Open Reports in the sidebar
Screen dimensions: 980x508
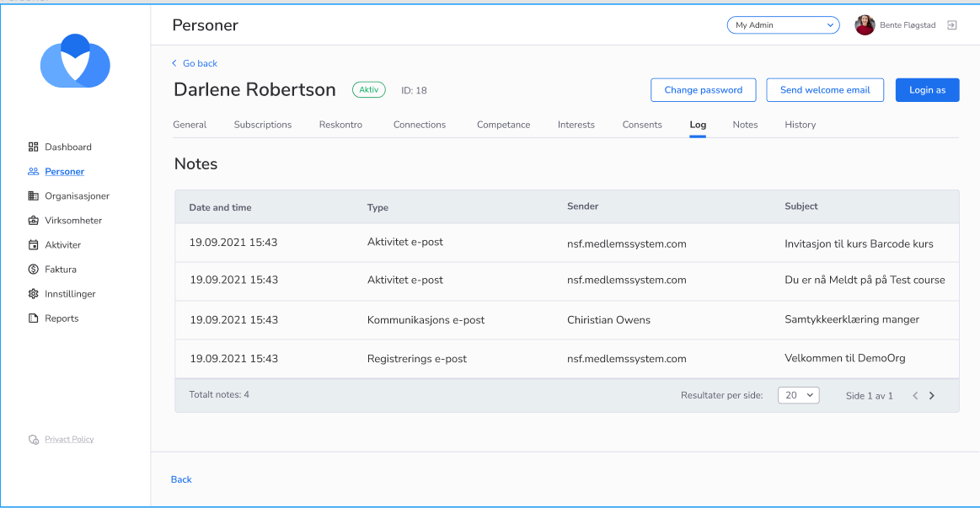(62, 318)
